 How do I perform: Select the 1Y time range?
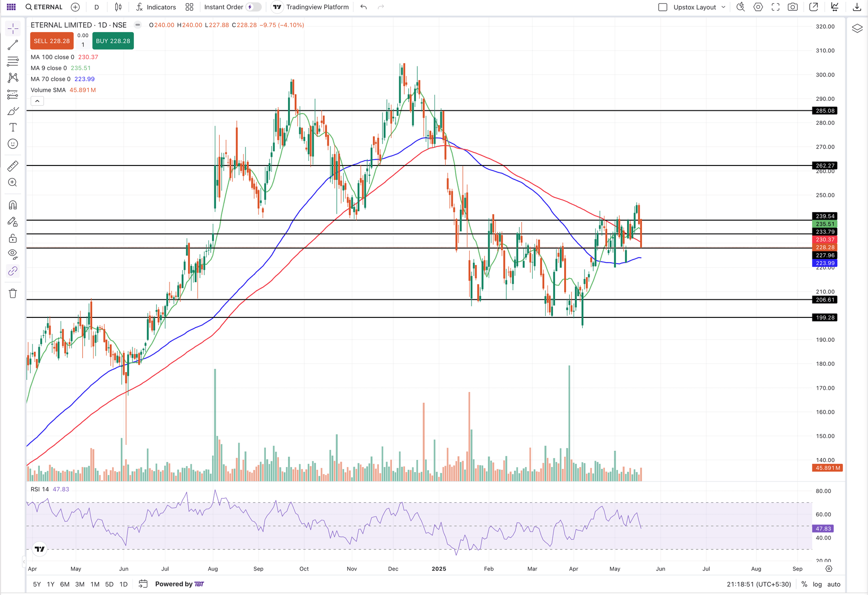[x=51, y=584]
